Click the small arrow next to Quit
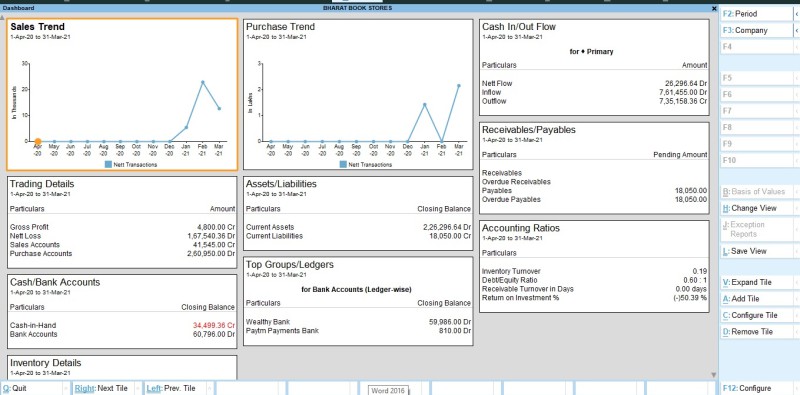The width and height of the screenshot is (800, 395). click(66, 388)
